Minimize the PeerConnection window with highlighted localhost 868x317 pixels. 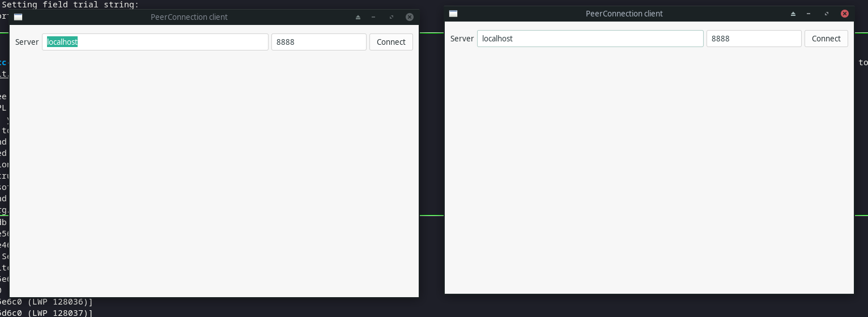pos(373,17)
